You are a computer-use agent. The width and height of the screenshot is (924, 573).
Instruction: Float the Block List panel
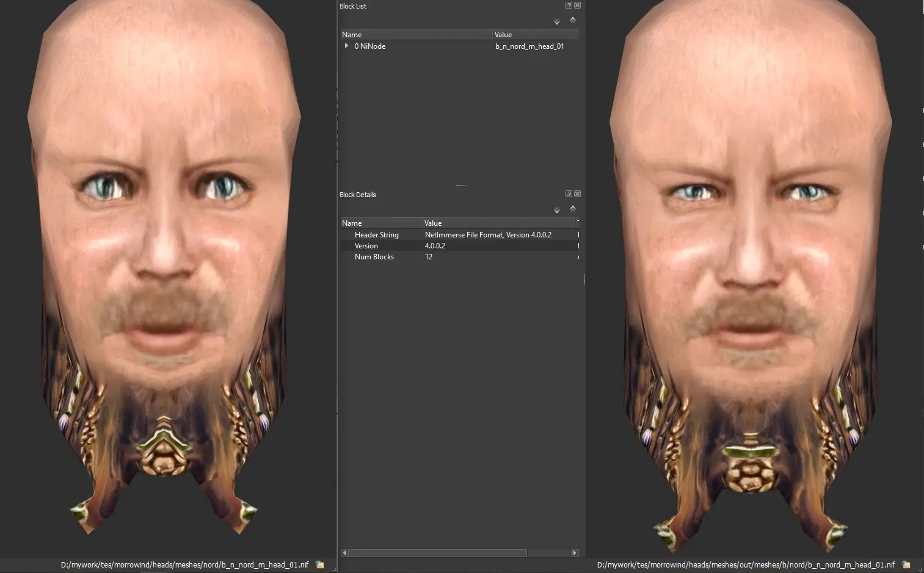tap(569, 5)
